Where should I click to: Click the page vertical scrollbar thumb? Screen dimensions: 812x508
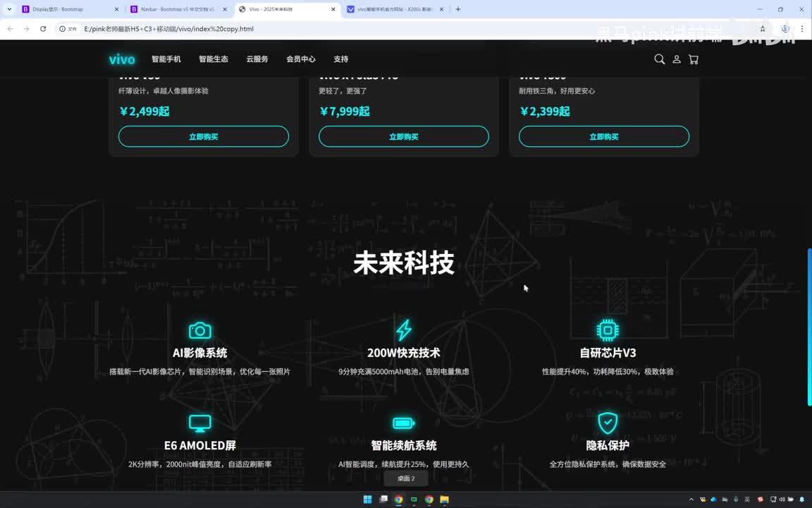tap(809, 327)
